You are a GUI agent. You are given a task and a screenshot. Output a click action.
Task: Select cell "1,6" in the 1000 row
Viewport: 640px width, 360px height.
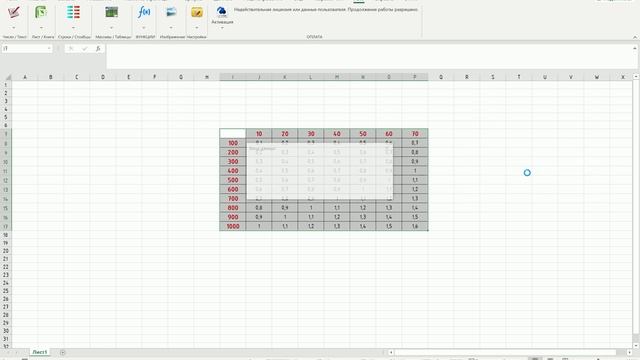[415, 226]
